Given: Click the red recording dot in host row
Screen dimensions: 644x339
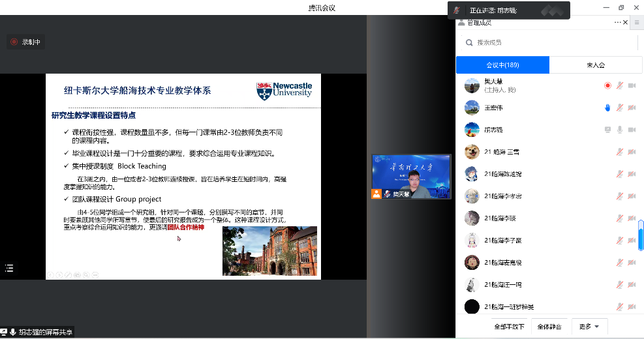Looking at the screenshot, I should [607, 85].
